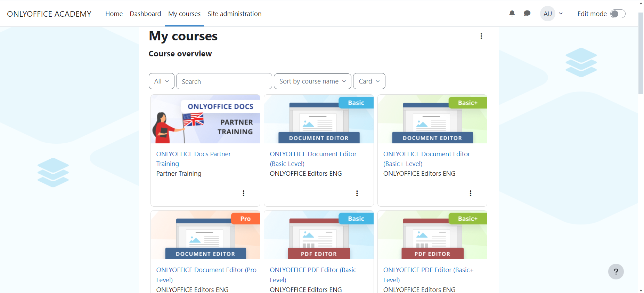Click Document Editor Basic+ course thumbnail
Viewport: 644px width, 293px height.
coord(432,119)
